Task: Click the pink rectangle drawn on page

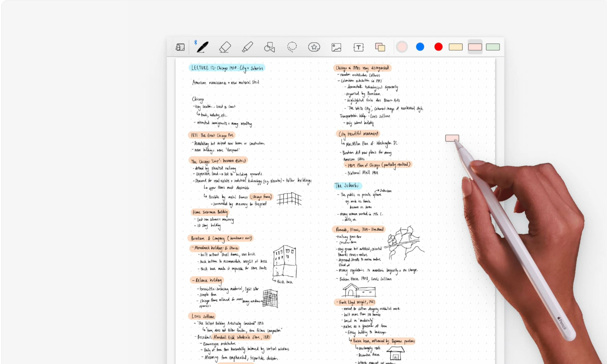Action: coord(452,138)
